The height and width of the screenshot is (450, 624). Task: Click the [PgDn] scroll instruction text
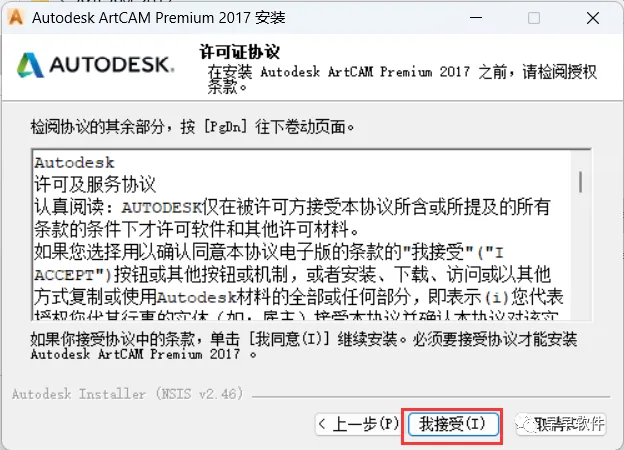[192, 127]
